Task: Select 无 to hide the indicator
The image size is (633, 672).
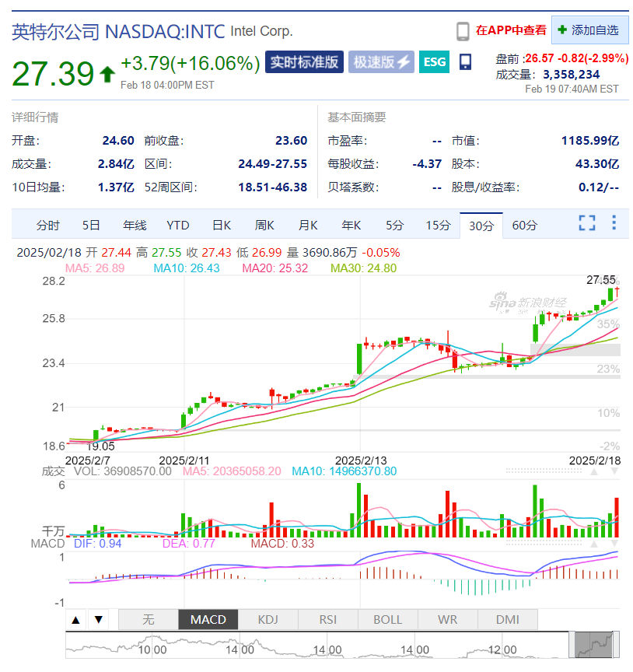Action: (149, 620)
